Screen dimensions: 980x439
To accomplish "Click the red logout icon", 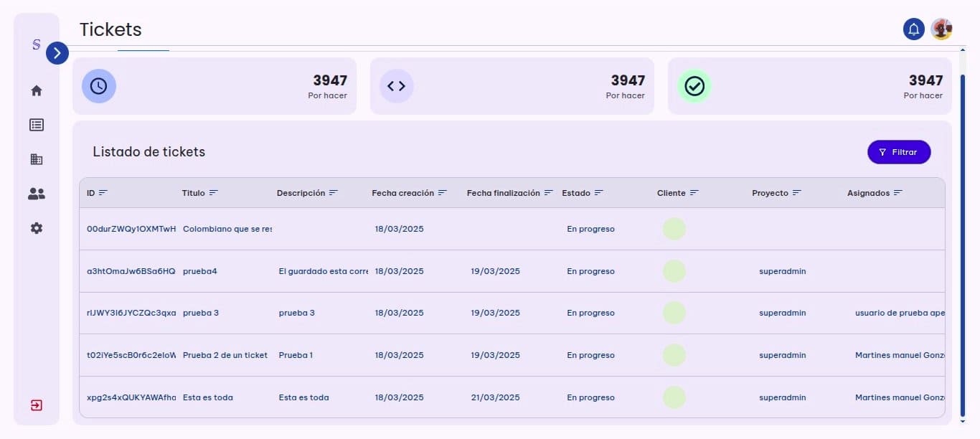I will pos(37,405).
